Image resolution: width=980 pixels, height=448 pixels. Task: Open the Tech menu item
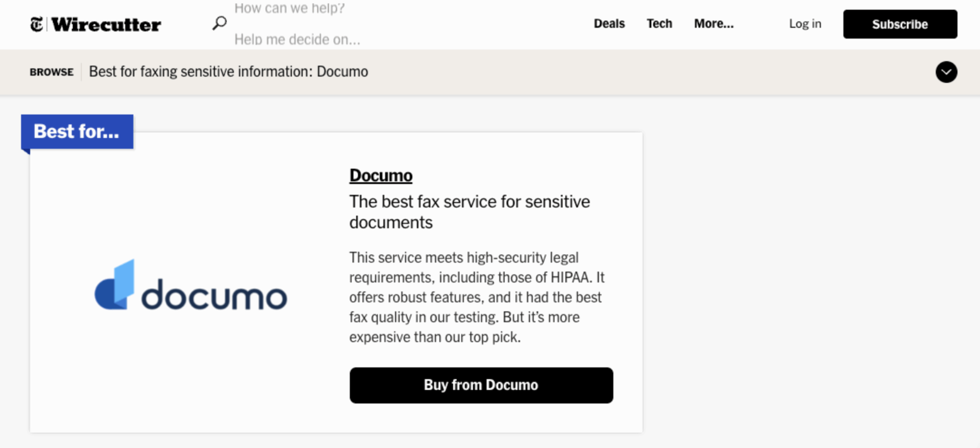pyautogui.click(x=659, y=24)
